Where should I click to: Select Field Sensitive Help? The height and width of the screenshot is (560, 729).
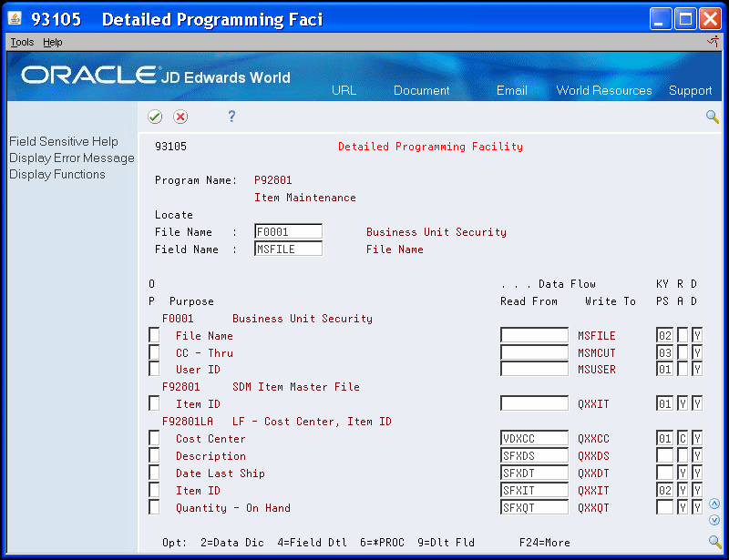64,141
